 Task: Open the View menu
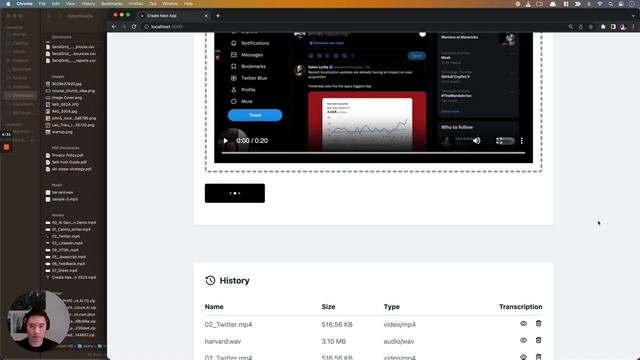point(70,4)
